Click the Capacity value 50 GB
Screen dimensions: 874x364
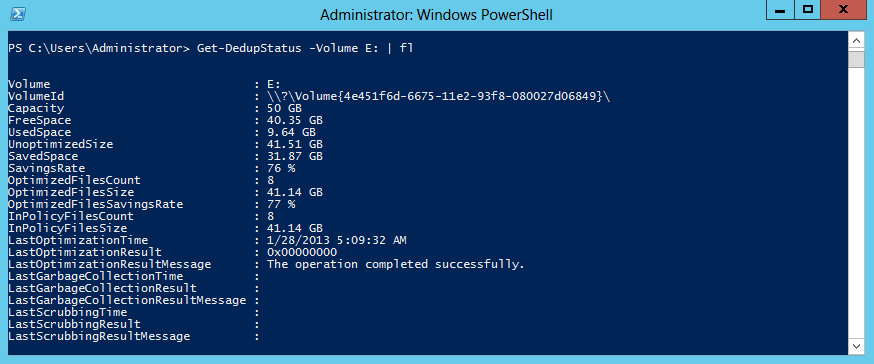tap(284, 109)
